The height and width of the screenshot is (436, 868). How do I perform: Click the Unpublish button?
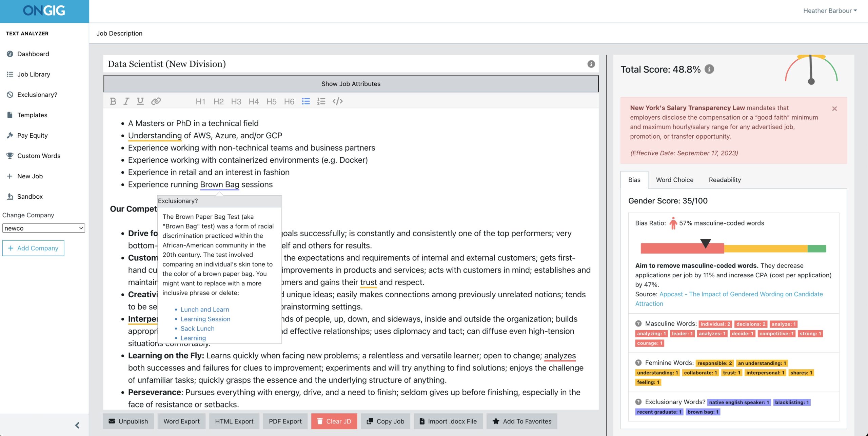(128, 421)
